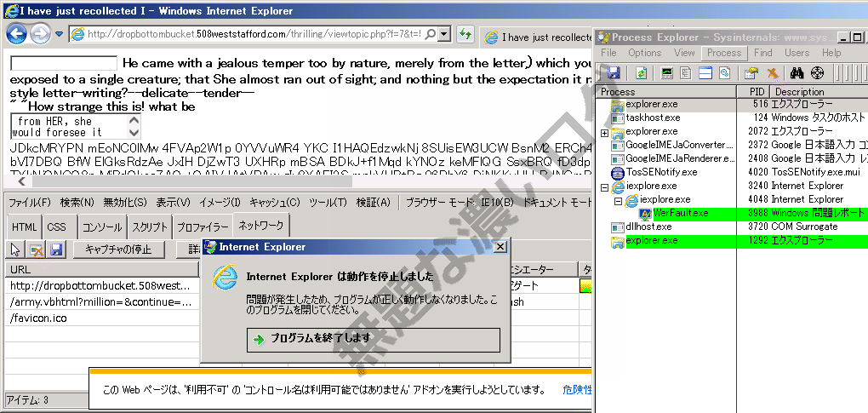The height and width of the screenshot is (413, 868).
Task: Click the PID column header
Action: pos(754,92)
